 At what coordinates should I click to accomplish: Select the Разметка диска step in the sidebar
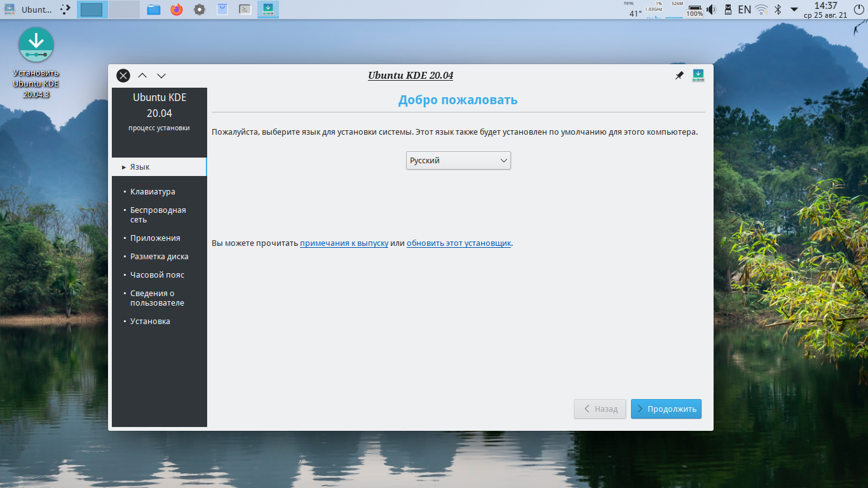click(x=159, y=257)
